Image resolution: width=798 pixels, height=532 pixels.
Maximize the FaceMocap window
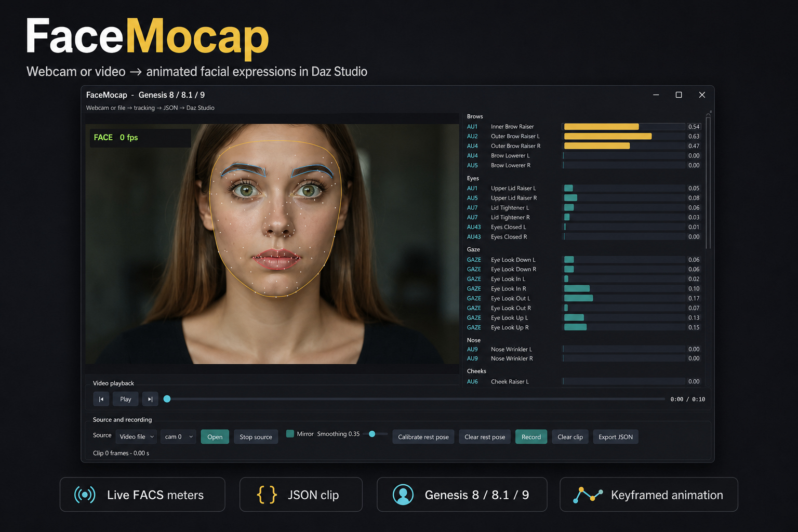point(679,95)
